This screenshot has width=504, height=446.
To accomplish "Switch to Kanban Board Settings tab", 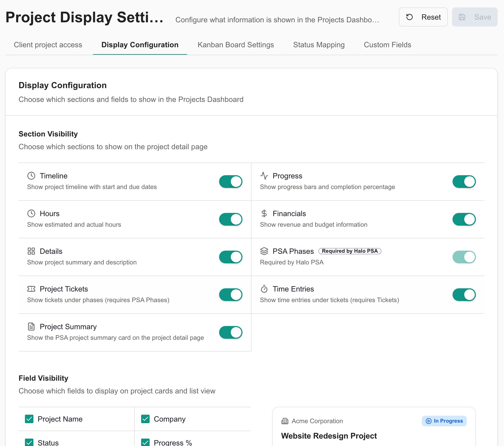I will pos(236,45).
